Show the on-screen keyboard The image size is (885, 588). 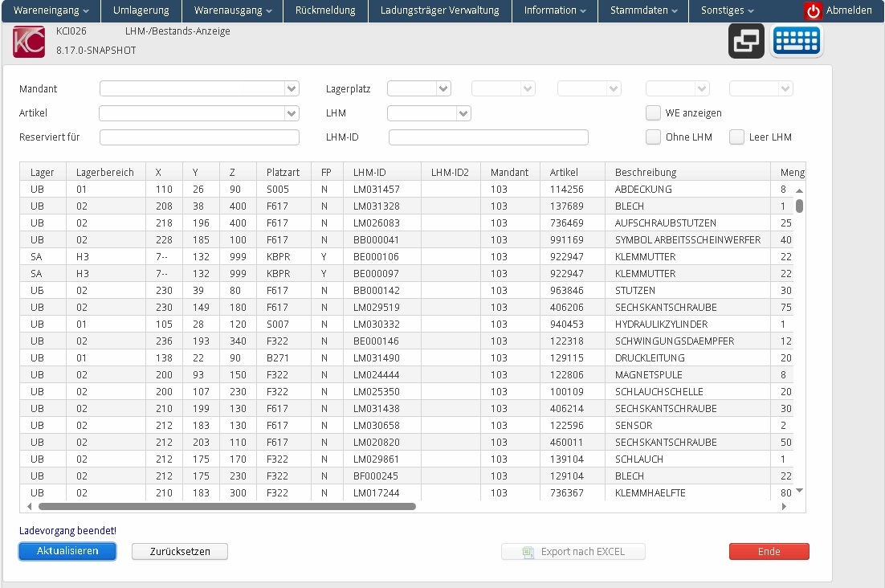[x=797, y=41]
